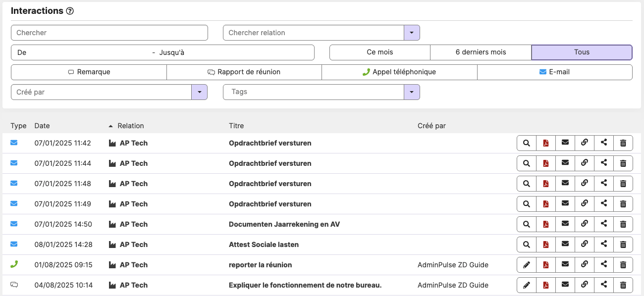Open the 'Attest Sociale lasten' title
The width and height of the screenshot is (644, 296).
(x=264, y=245)
